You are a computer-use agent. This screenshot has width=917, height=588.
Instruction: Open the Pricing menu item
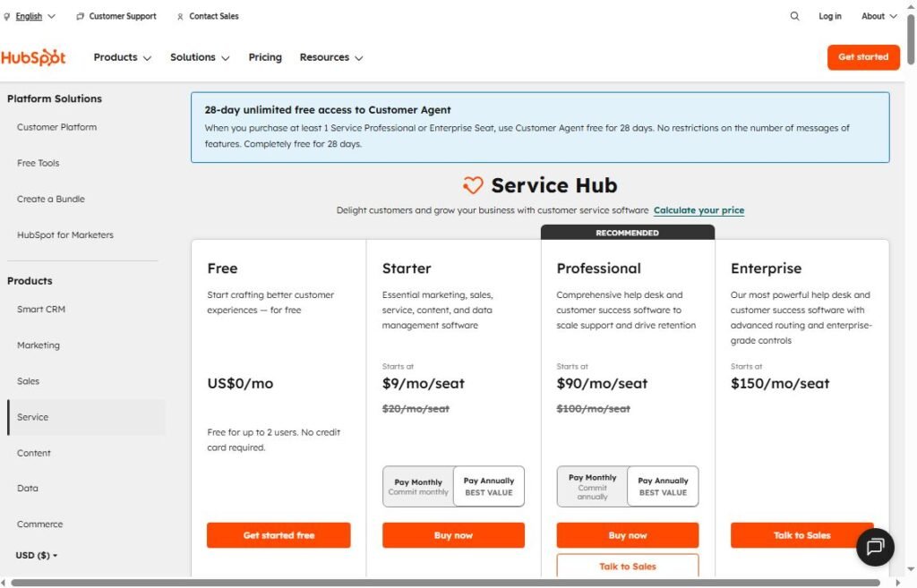coord(265,56)
